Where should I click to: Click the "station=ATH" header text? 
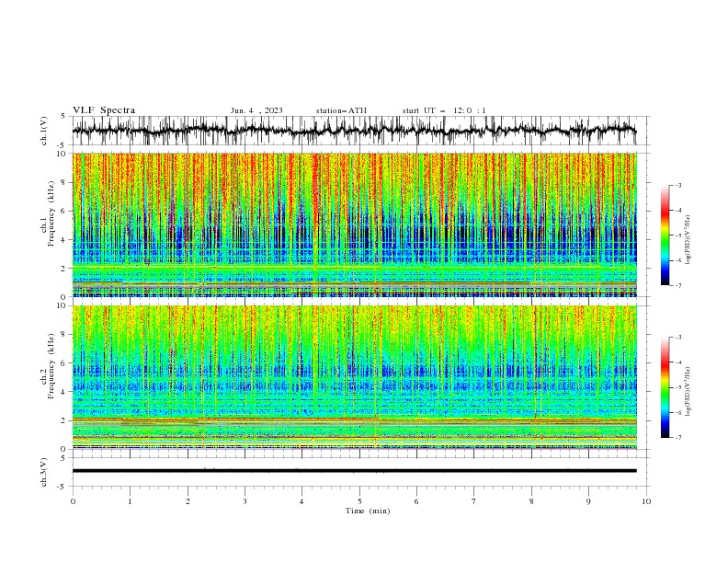(341, 110)
